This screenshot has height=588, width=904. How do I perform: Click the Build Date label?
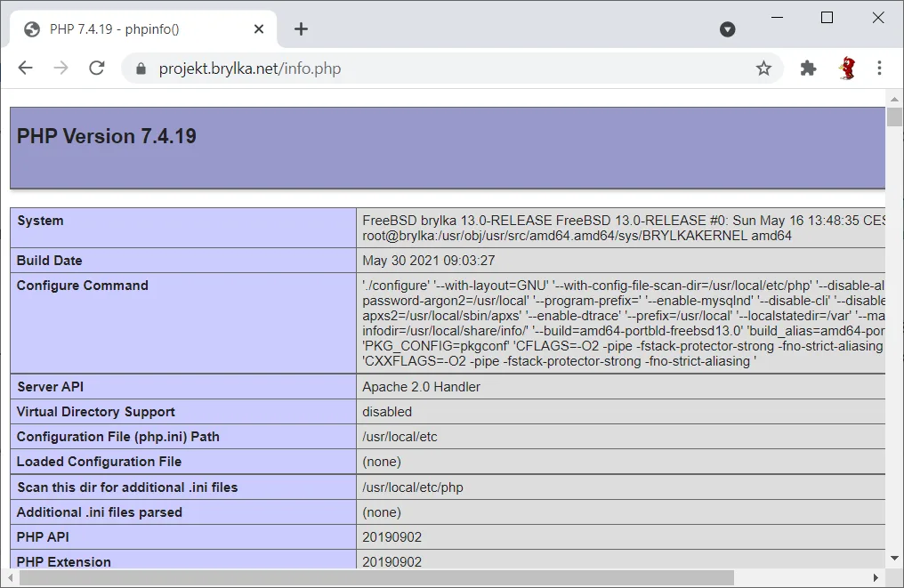[50, 260]
